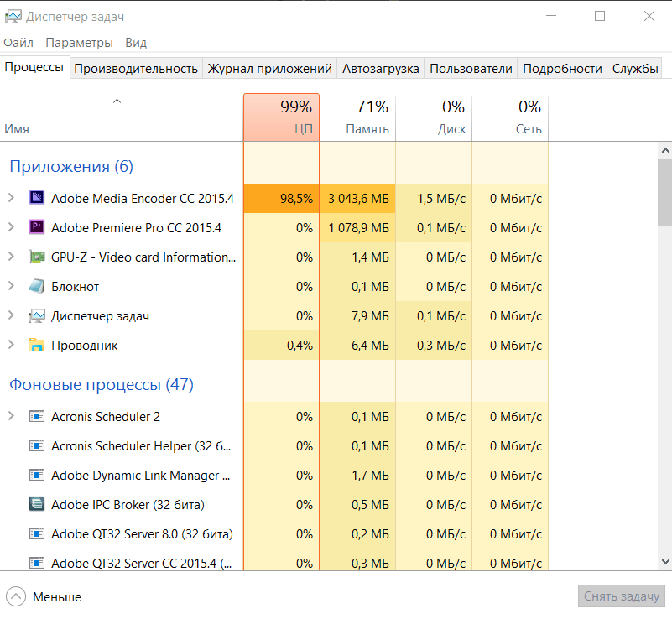Click the Adobe IPC Broker icon

(x=37, y=504)
